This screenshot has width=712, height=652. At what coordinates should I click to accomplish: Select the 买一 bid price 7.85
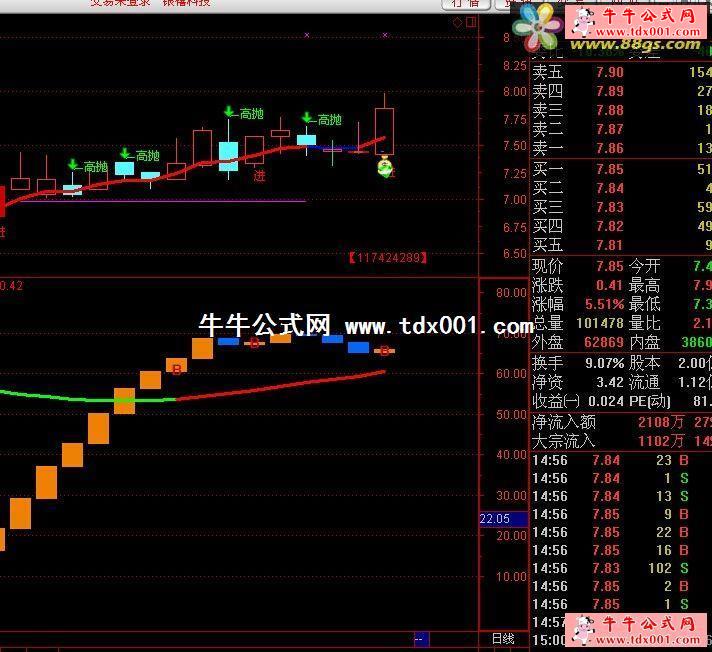click(609, 170)
